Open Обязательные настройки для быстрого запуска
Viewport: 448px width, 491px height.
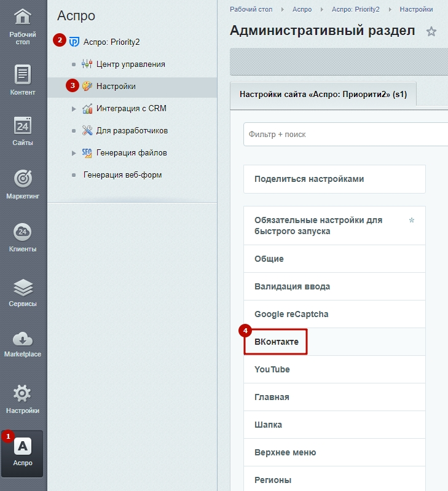click(334, 226)
